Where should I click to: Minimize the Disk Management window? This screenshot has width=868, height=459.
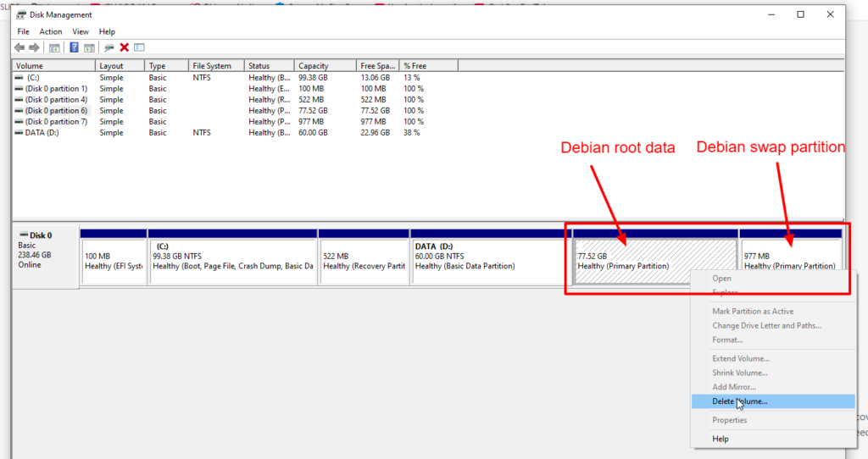point(771,14)
